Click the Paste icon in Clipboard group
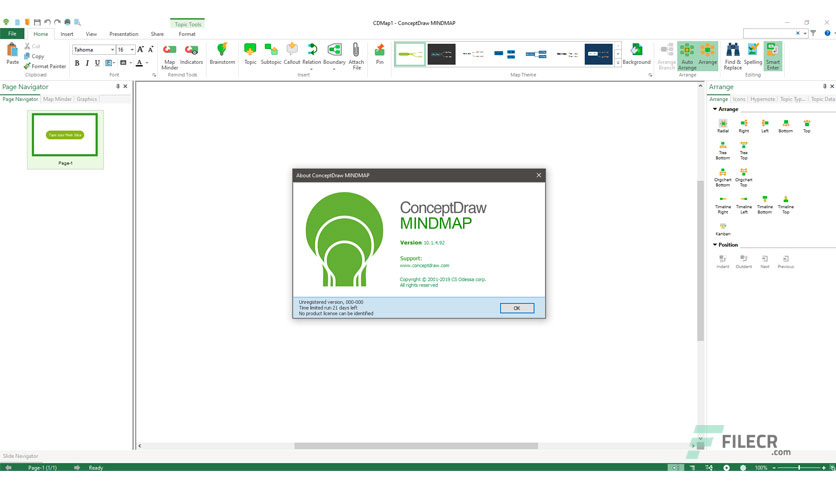Screen dimensions: 836x484 (x=12, y=51)
